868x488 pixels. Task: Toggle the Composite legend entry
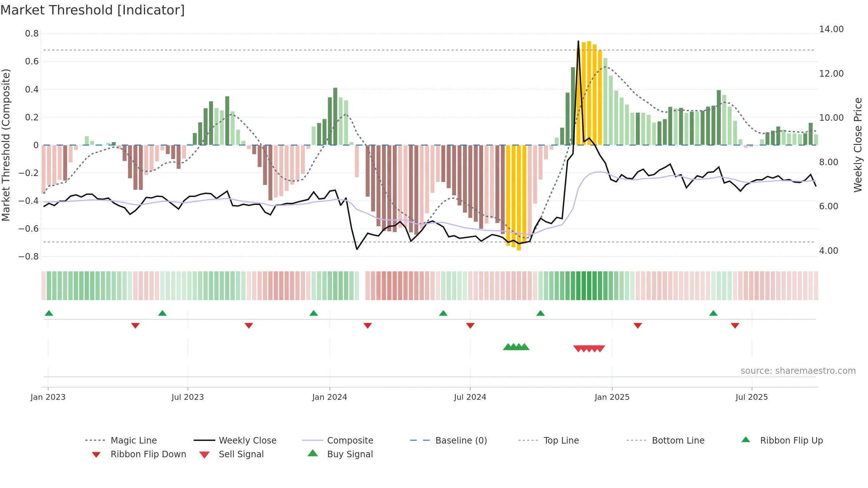(337, 440)
